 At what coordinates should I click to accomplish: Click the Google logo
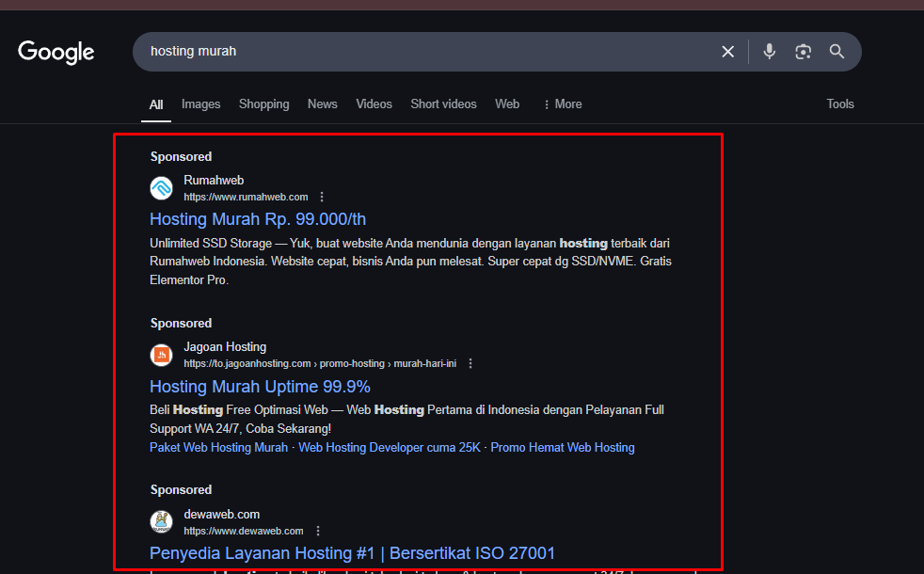56,53
